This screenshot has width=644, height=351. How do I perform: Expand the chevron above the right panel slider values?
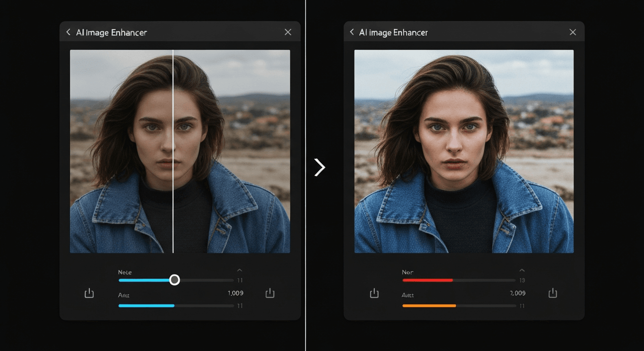pyautogui.click(x=522, y=270)
